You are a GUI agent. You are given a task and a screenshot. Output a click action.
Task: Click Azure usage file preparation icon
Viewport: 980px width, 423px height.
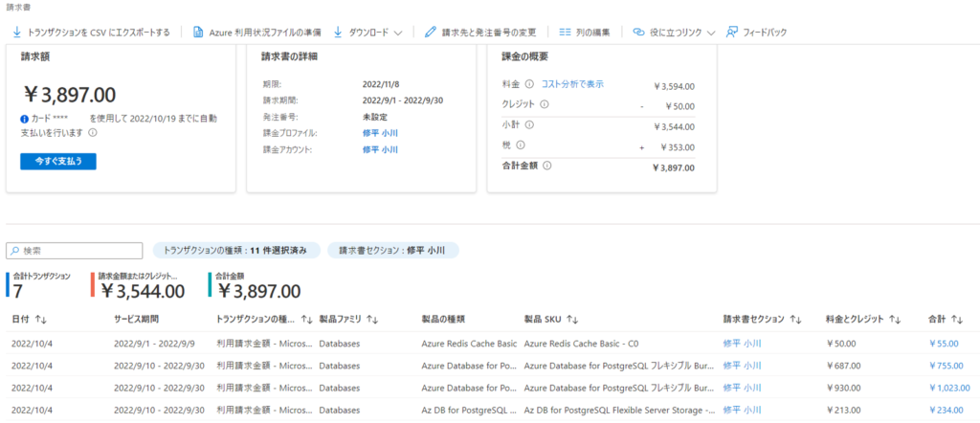pyautogui.click(x=199, y=32)
